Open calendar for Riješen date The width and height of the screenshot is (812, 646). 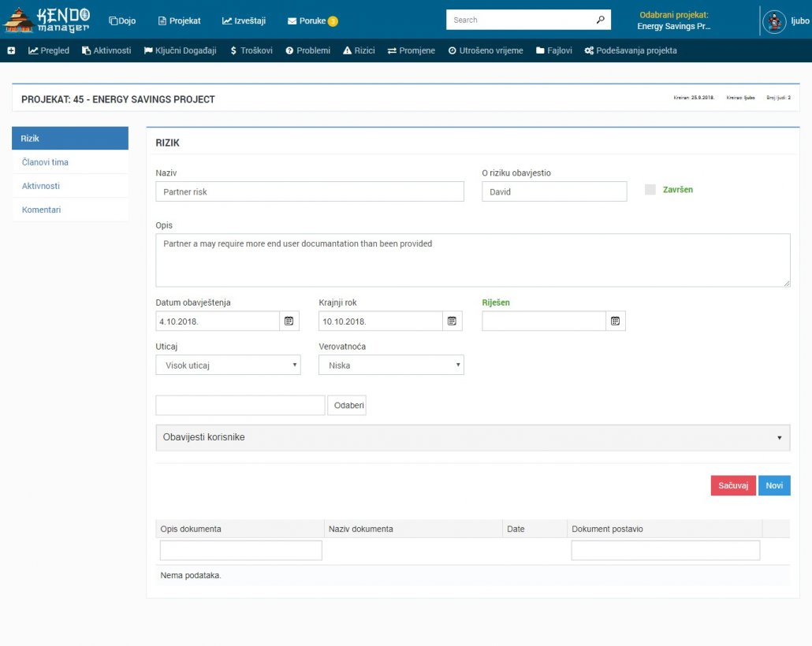pos(615,321)
